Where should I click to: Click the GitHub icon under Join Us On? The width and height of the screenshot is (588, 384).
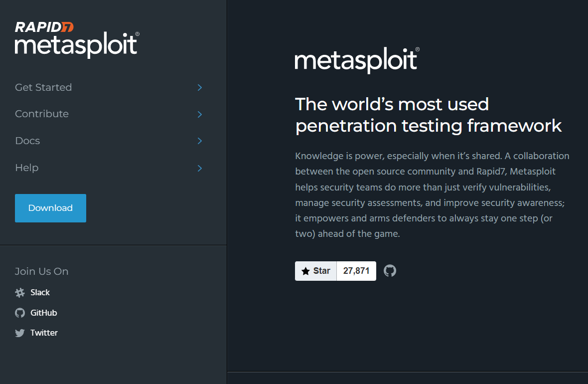tap(19, 313)
